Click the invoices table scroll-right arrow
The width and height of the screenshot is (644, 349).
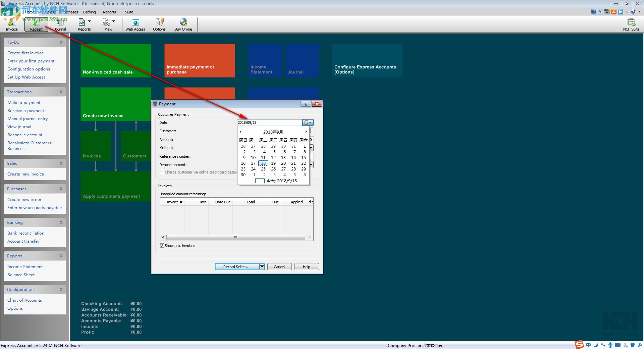[310, 237]
